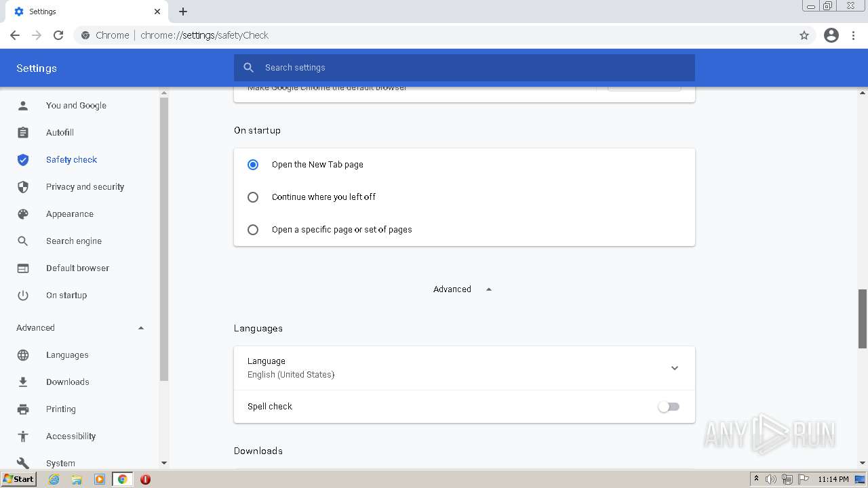Image resolution: width=868 pixels, height=488 pixels.
Task: Click the Downloads arrow icon in sidebar
Action: tap(23, 382)
